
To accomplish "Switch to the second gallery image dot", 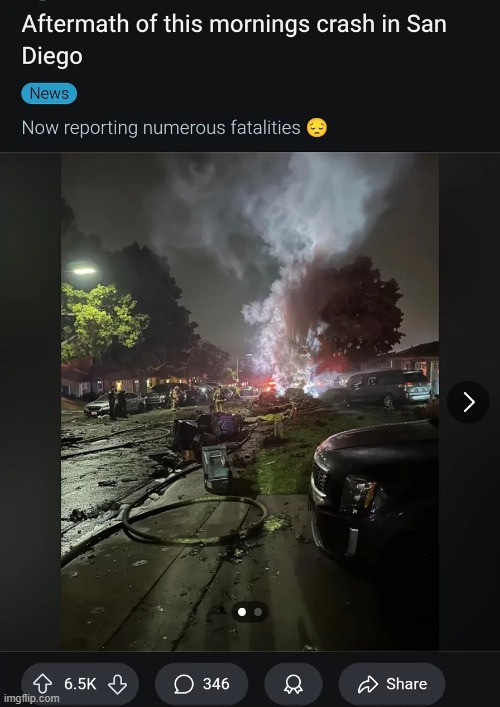I will point(258,612).
